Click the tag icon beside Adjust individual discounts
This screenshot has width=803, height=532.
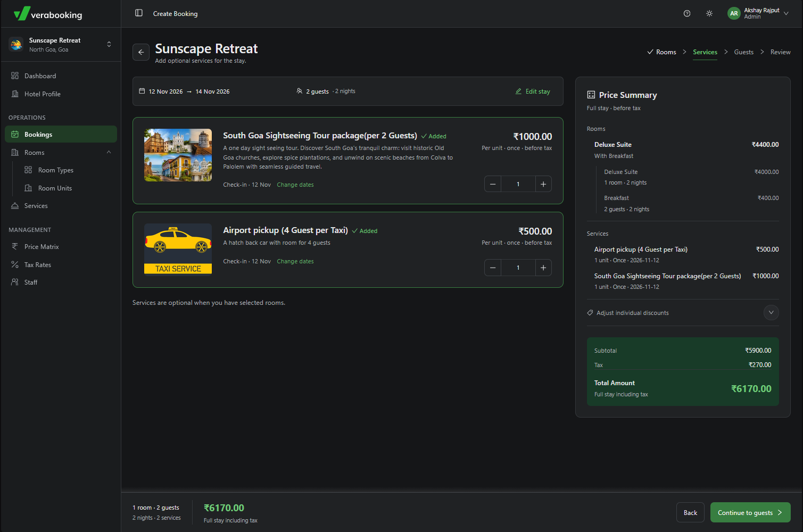(x=590, y=313)
